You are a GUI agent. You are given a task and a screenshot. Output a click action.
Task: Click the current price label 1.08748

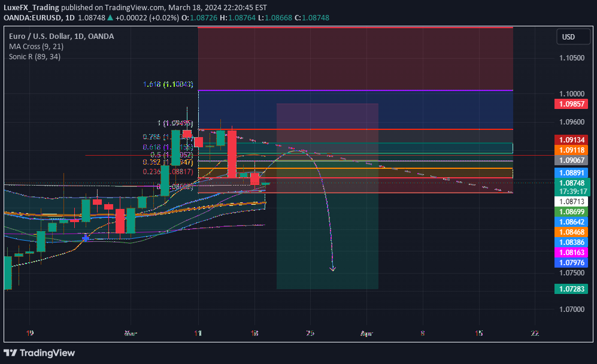coord(571,183)
